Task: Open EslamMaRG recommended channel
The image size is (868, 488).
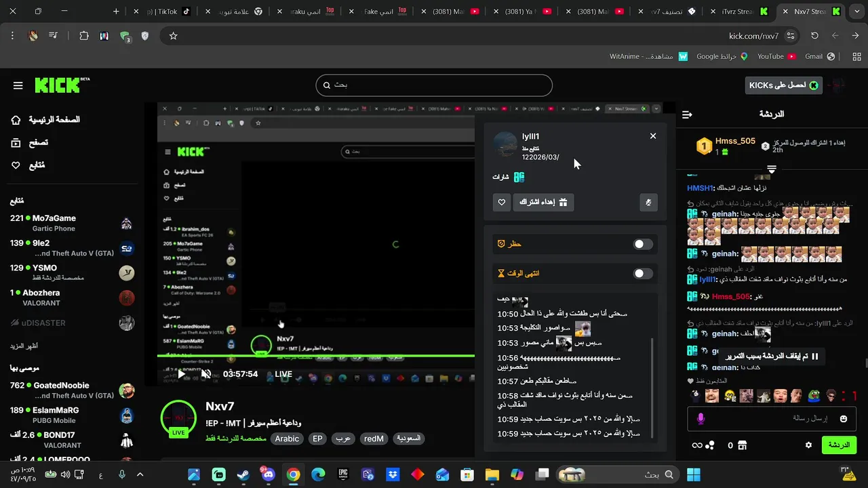Action: (72, 415)
